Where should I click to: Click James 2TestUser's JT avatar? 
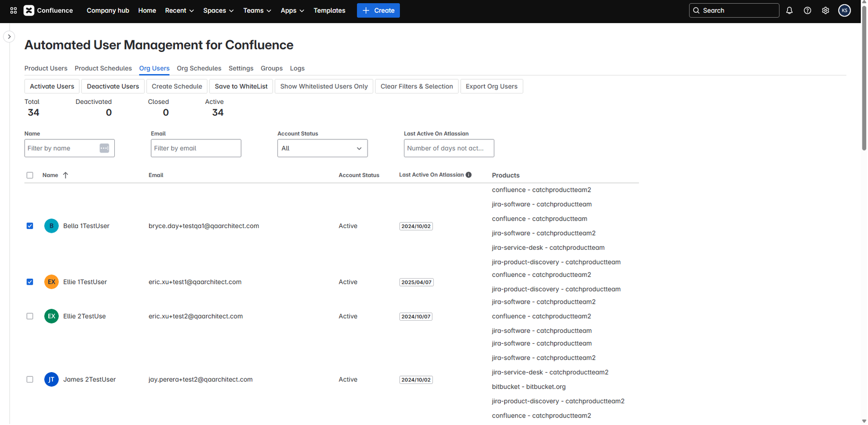(52, 380)
